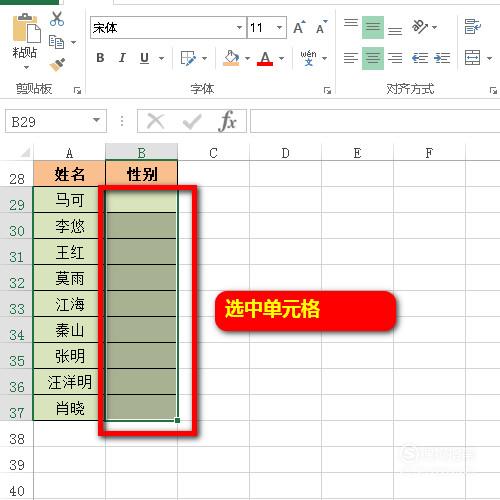Viewport: 500px width, 500px height.
Task: Select column B header
Action: [141, 152]
